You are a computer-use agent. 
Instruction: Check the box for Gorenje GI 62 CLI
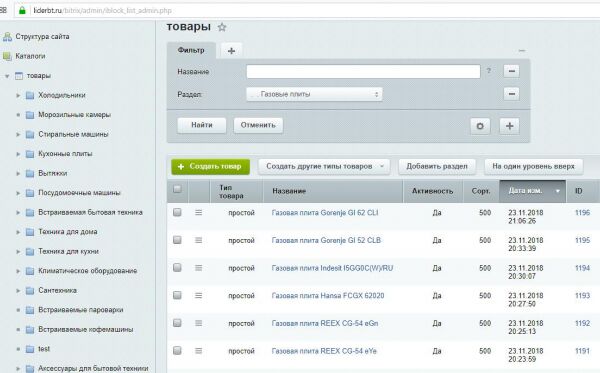(177, 212)
